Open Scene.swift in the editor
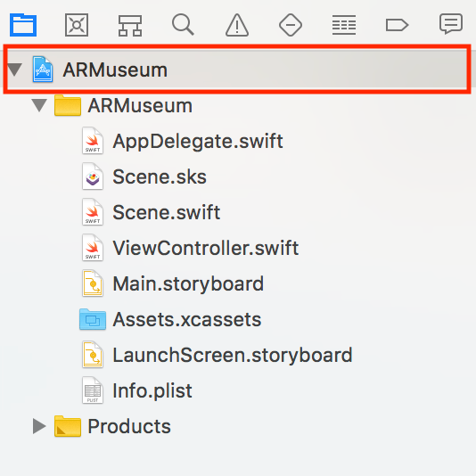This screenshot has height=476, width=476. click(x=167, y=212)
